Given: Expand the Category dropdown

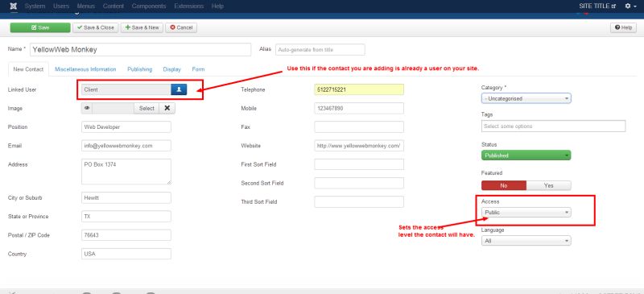Looking at the screenshot, I should tap(526, 99).
